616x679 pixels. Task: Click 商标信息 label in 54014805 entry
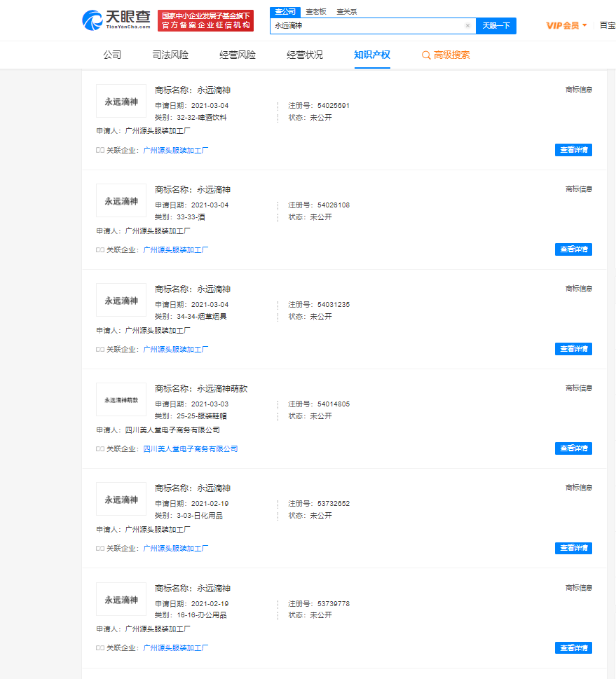pyautogui.click(x=579, y=388)
